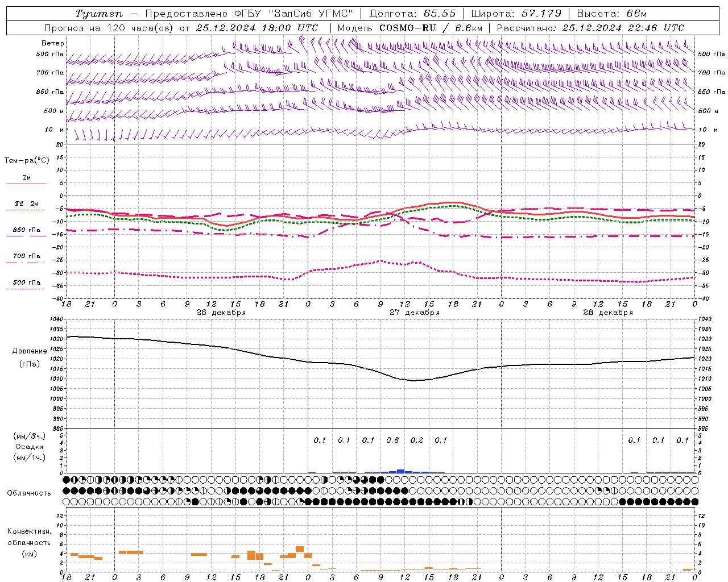Click the 'Высота: 66м' elevation value
This screenshot has width=728, height=582.
pos(612,14)
